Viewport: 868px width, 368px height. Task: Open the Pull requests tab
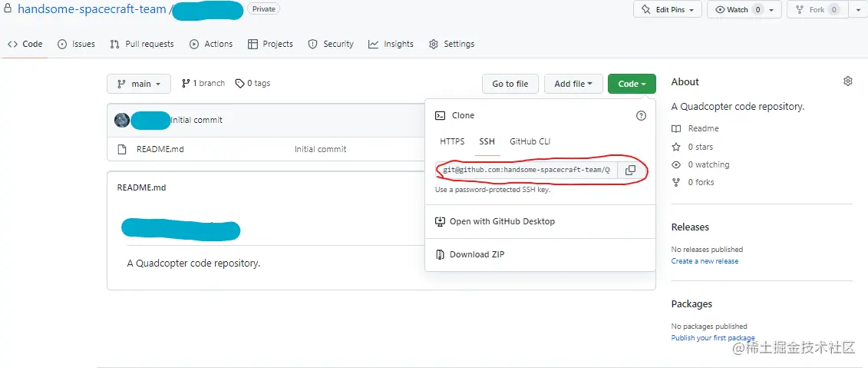click(142, 44)
